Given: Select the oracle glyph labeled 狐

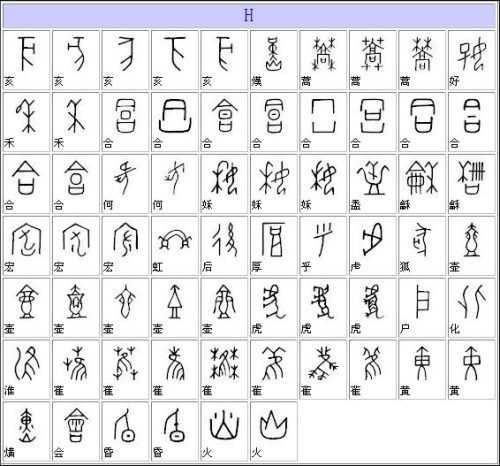Looking at the screenshot, I should click(421, 240).
